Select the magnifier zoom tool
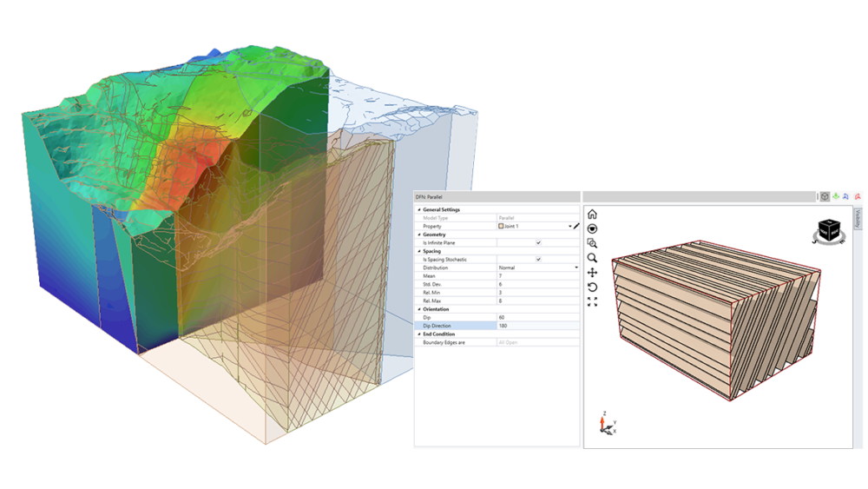868x489 pixels. tap(592, 258)
